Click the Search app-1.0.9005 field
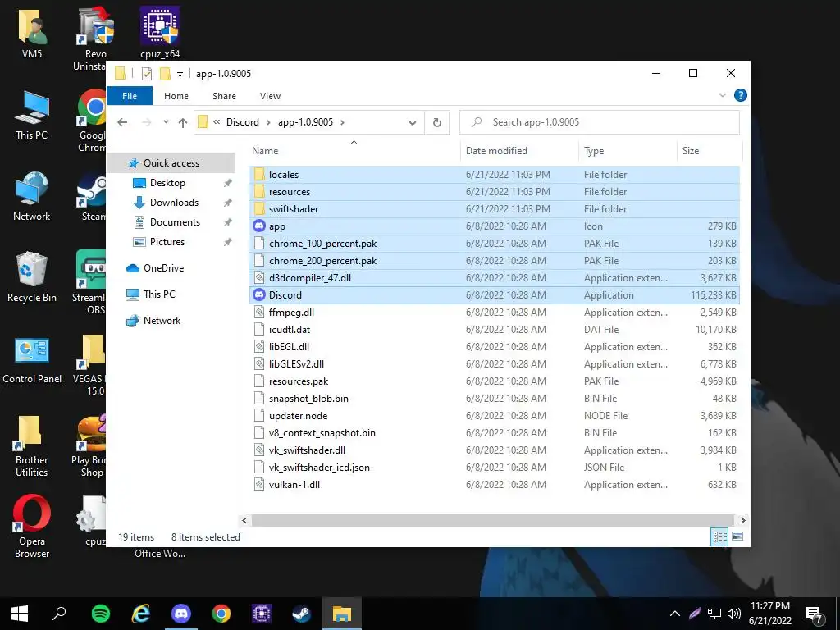This screenshot has height=630, width=840. [600, 122]
